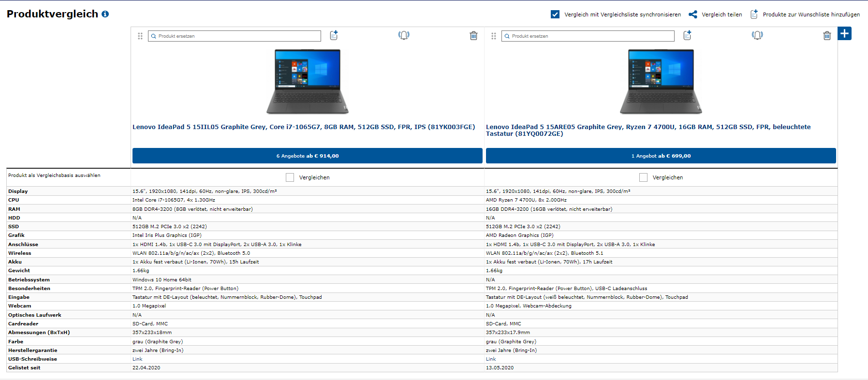Click the Herstellergarantie row label

pos(33,351)
